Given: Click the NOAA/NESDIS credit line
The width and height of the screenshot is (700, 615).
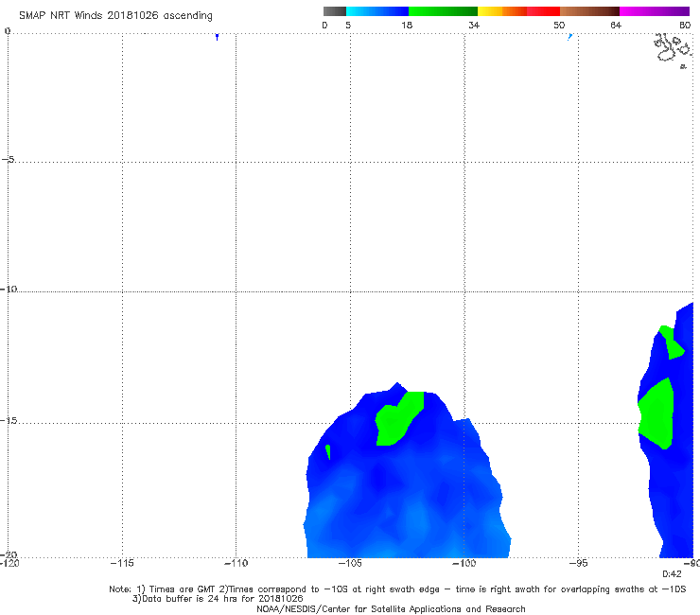Looking at the screenshot, I should [391, 608].
